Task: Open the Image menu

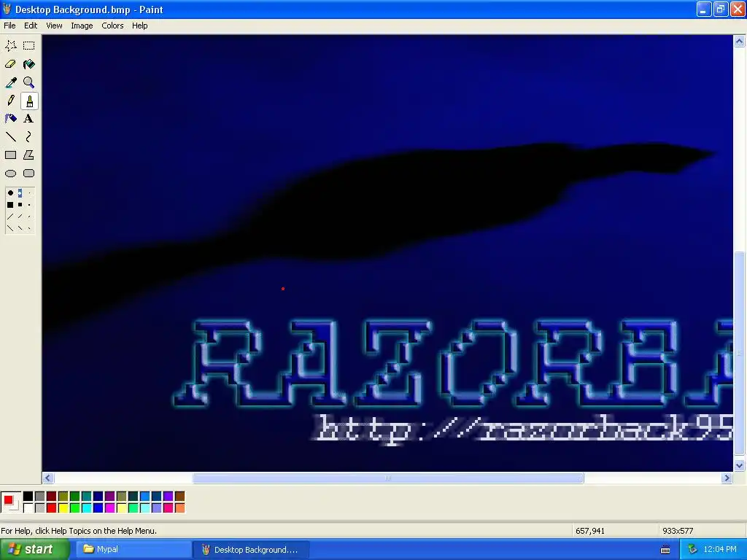Action: (x=82, y=26)
